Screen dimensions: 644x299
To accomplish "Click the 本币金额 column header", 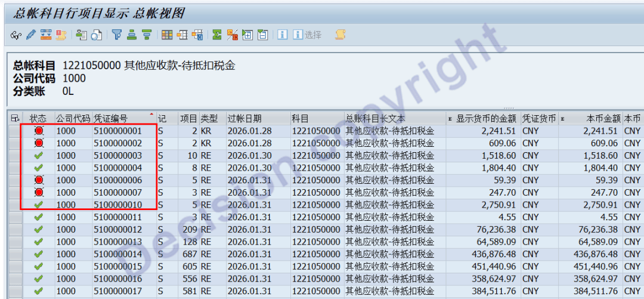I will (590, 119).
